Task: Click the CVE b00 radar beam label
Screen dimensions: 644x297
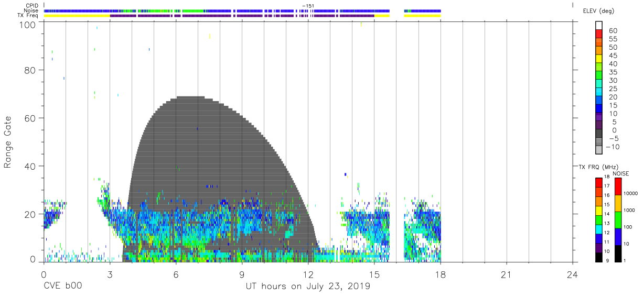Action: point(62,287)
